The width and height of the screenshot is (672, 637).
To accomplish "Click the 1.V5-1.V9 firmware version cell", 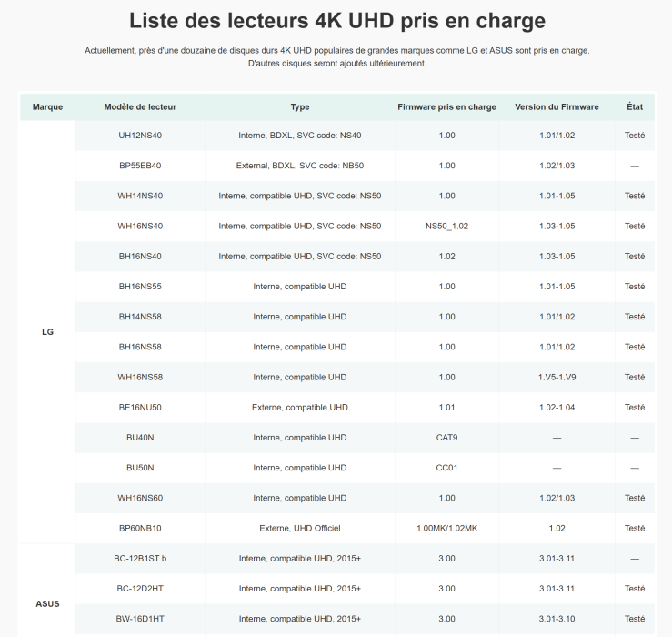I will pos(557,377).
